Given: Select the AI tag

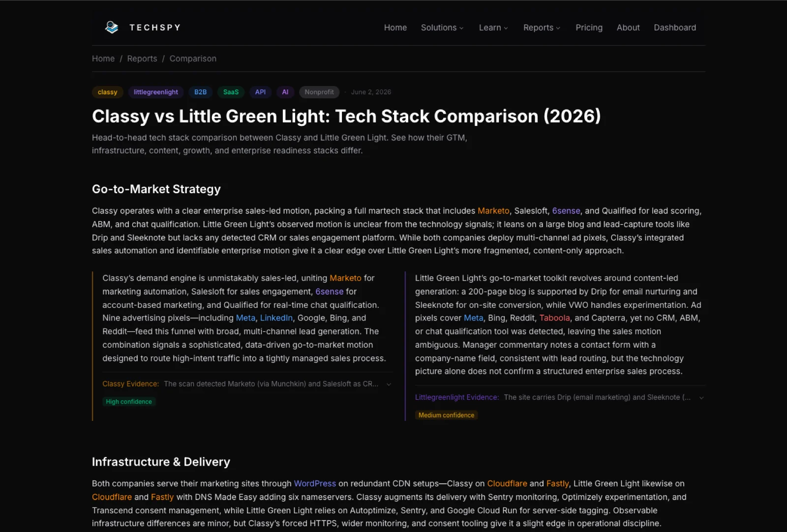Looking at the screenshot, I should [x=285, y=92].
